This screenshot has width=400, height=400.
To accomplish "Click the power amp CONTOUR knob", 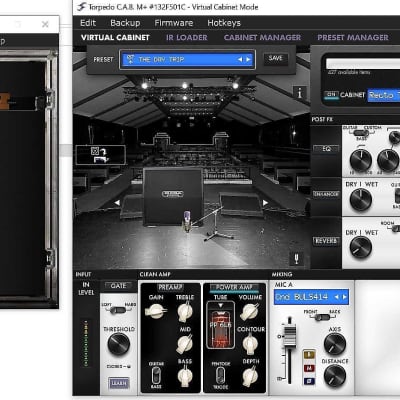I will tap(250, 344).
